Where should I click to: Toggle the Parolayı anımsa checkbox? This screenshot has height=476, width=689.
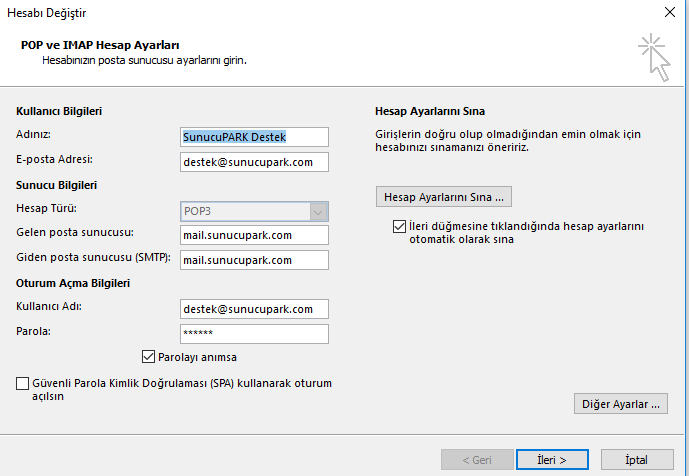click(x=149, y=356)
